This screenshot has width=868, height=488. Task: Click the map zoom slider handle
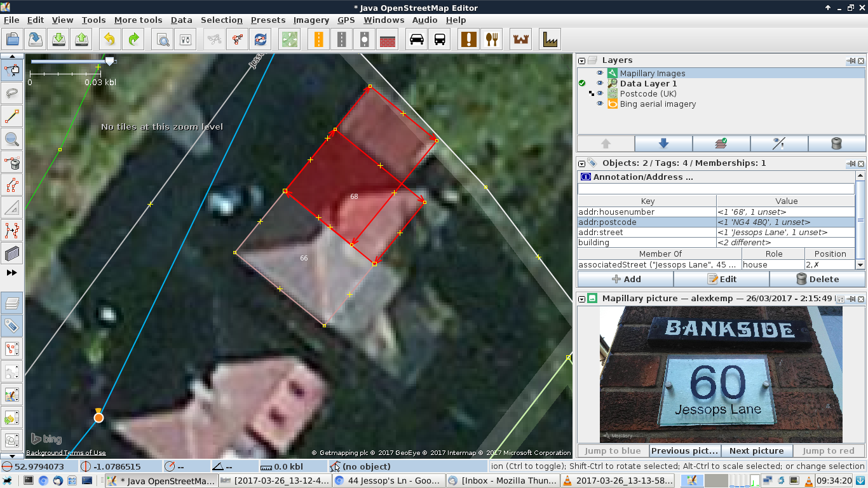click(x=109, y=61)
